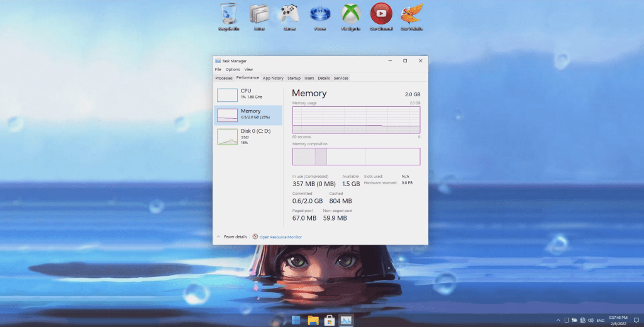This screenshot has height=327, width=644.
Task: Select the CPU performance item
Action: coord(248,94)
